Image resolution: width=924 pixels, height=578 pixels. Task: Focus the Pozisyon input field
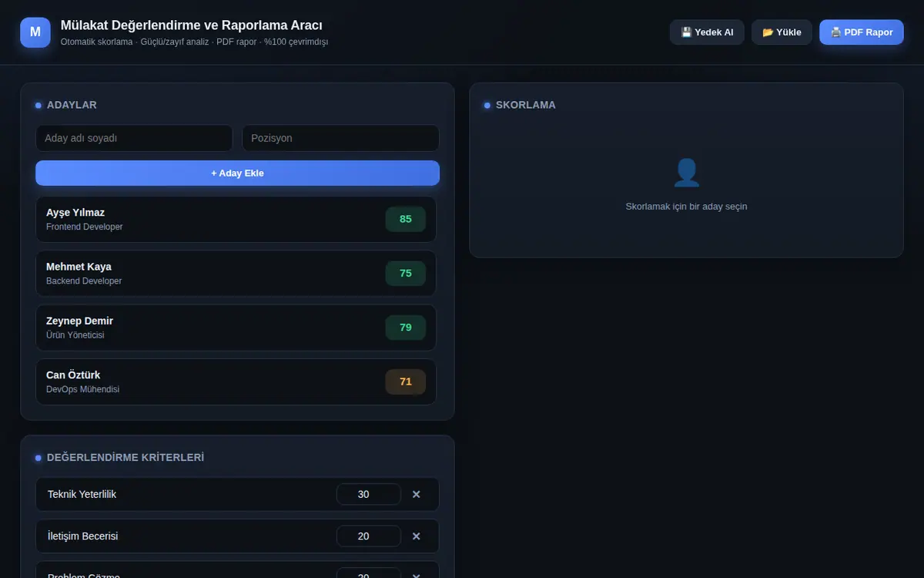[340, 139]
